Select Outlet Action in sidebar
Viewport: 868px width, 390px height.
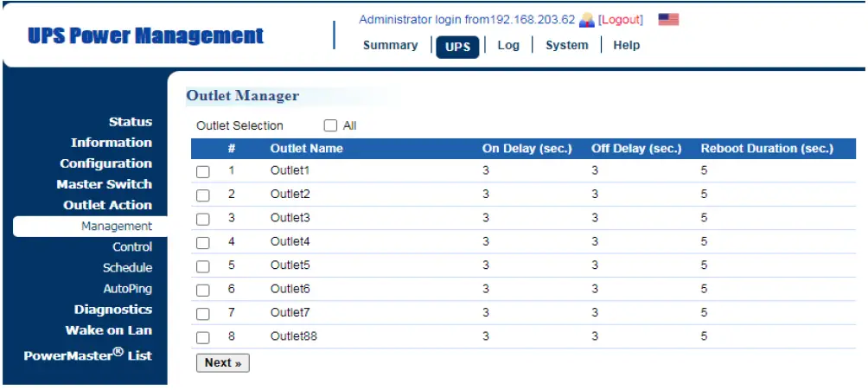107,206
